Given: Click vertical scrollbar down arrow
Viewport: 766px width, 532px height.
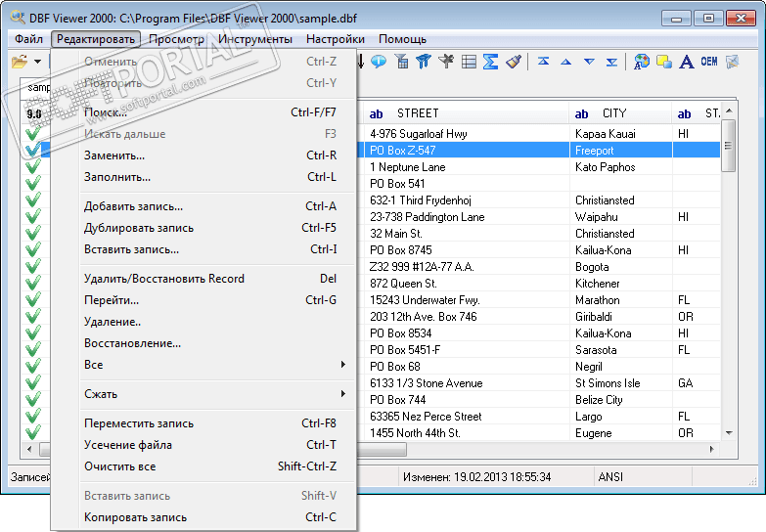Looking at the screenshot, I should coord(729,433).
